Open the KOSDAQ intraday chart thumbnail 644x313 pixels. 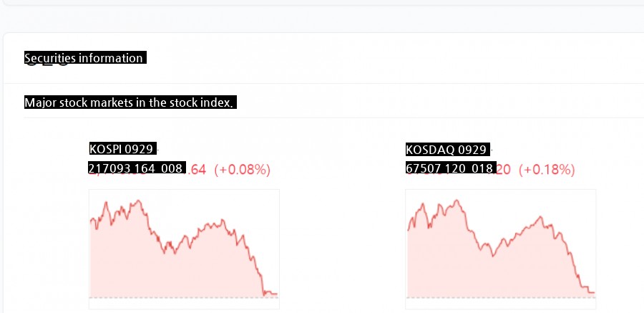coord(501,249)
